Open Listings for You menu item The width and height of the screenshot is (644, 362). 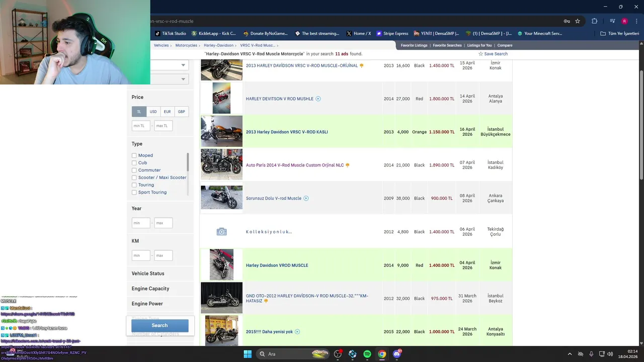coord(479,45)
